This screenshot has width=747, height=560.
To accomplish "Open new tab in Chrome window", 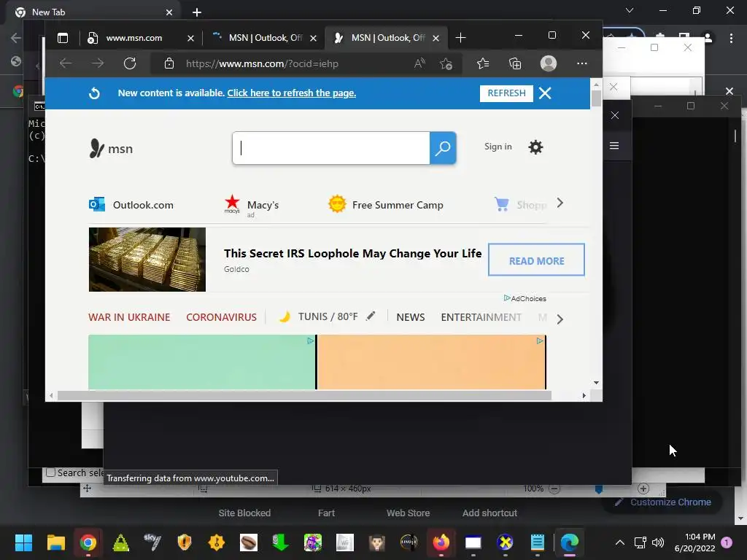I will pyautogui.click(x=197, y=12).
